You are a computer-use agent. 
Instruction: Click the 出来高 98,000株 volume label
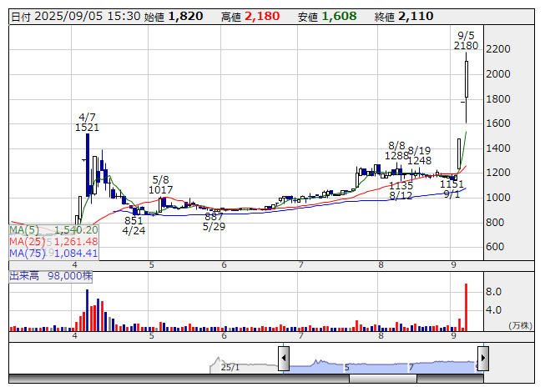(x=51, y=276)
